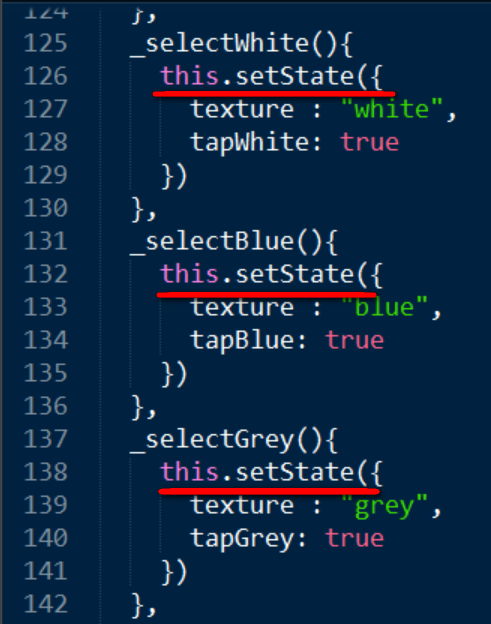The height and width of the screenshot is (624, 491).
Task: Click this.setState on line 126
Action: (257, 76)
